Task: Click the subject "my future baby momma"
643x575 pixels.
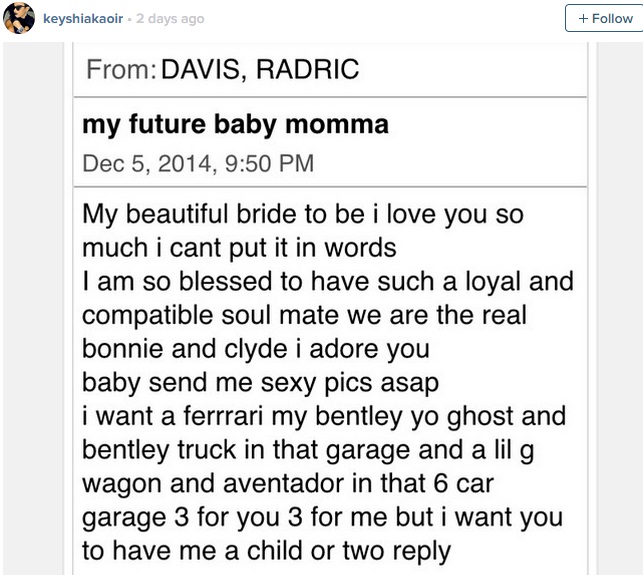Action: tap(235, 125)
